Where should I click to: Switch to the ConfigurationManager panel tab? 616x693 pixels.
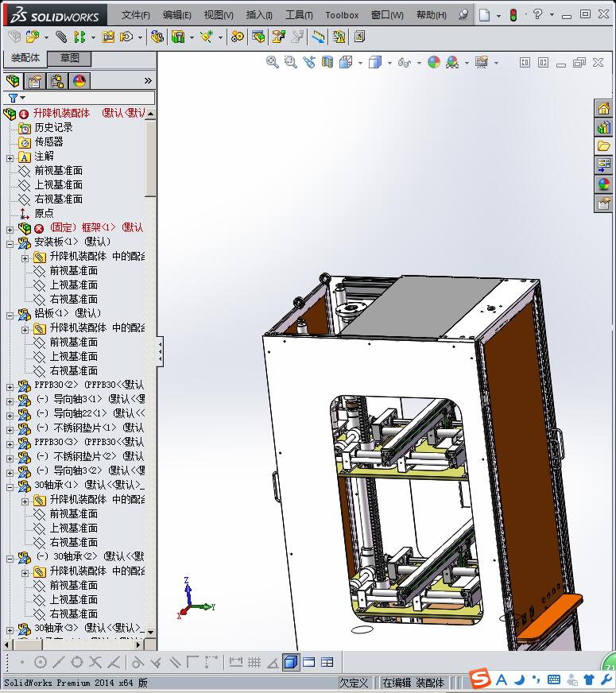click(57, 81)
